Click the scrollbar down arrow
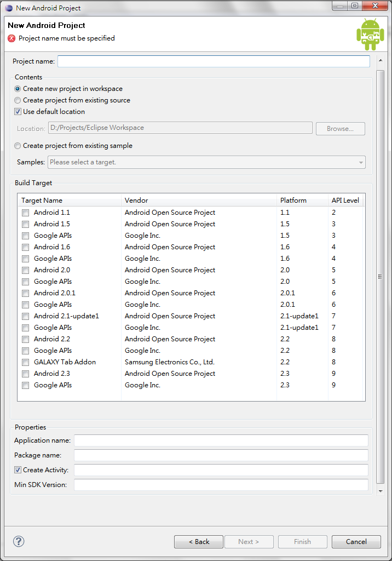 (381, 491)
